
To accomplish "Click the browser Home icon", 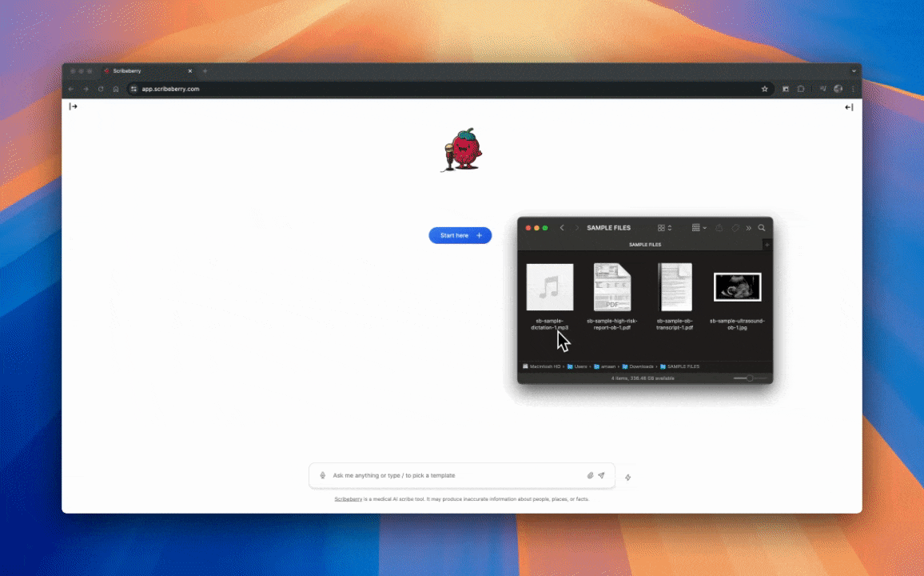I will point(116,89).
